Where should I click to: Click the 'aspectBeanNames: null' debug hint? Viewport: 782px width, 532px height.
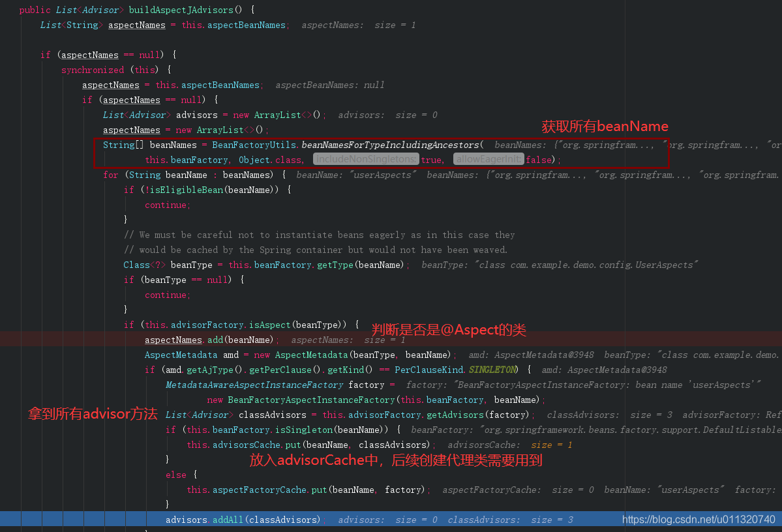coord(329,85)
